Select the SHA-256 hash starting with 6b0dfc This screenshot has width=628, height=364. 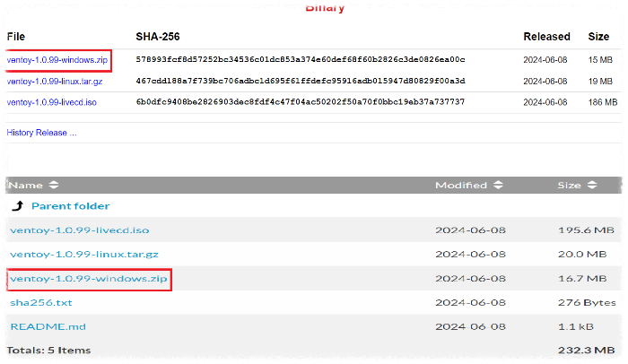pos(301,101)
